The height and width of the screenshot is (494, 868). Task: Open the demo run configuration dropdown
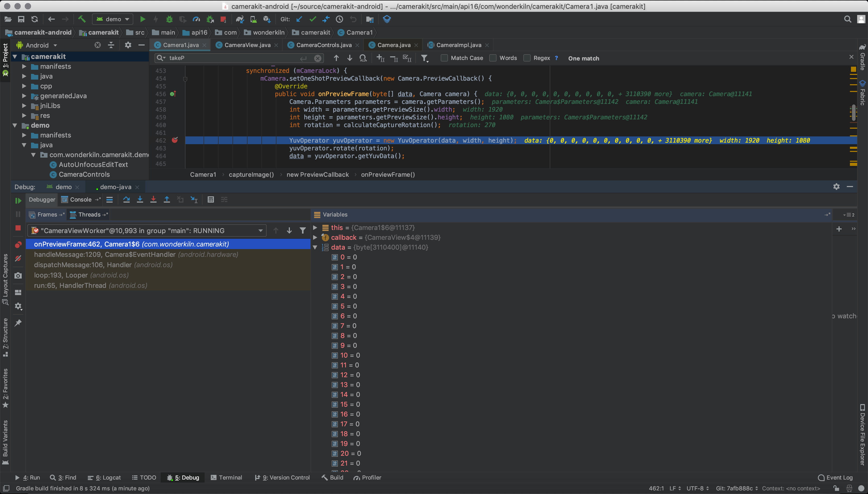pos(113,19)
